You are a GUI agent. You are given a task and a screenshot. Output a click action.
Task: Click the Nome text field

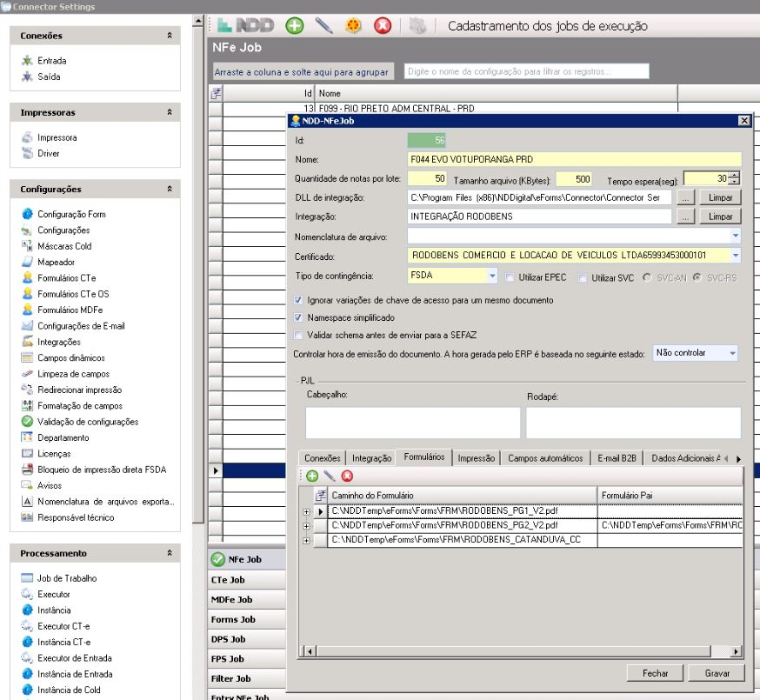pyautogui.click(x=574, y=159)
